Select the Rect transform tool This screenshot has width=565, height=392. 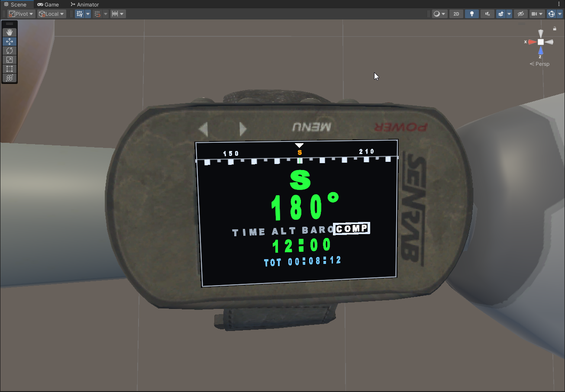(10, 69)
